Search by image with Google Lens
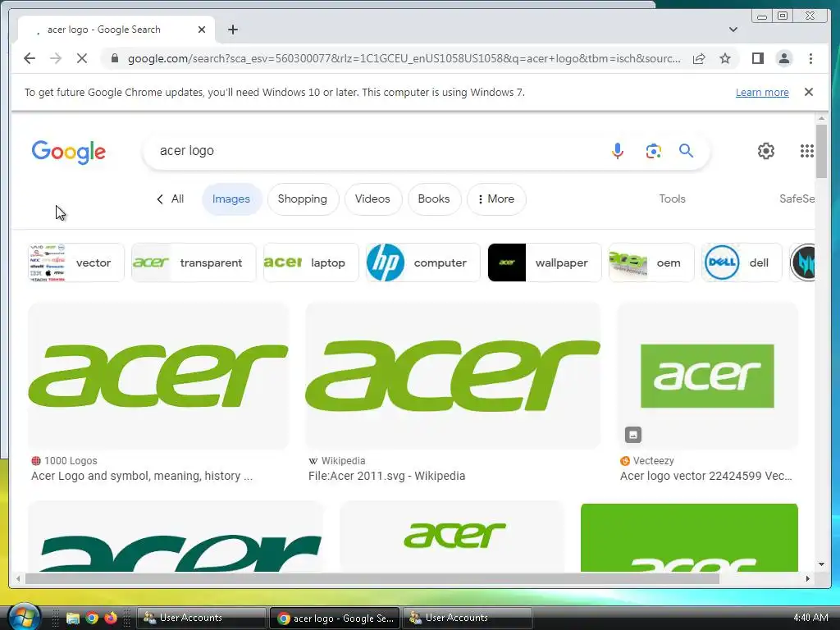This screenshot has width=840, height=630. tap(653, 151)
